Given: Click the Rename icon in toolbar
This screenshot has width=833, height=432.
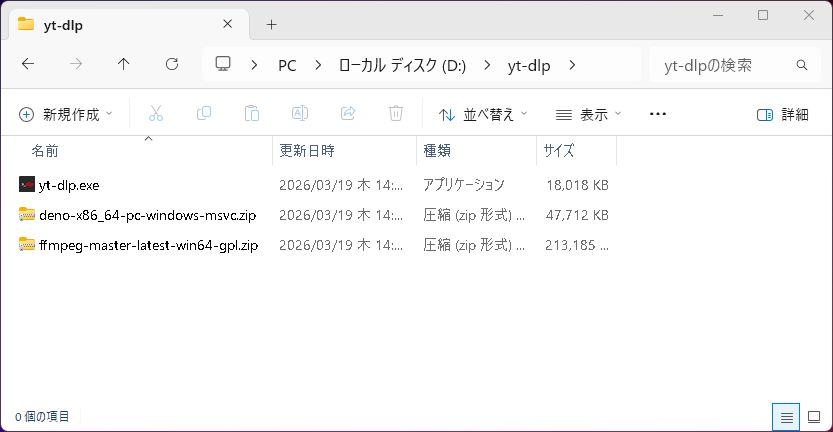Looking at the screenshot, I should (x=300, y=114).
